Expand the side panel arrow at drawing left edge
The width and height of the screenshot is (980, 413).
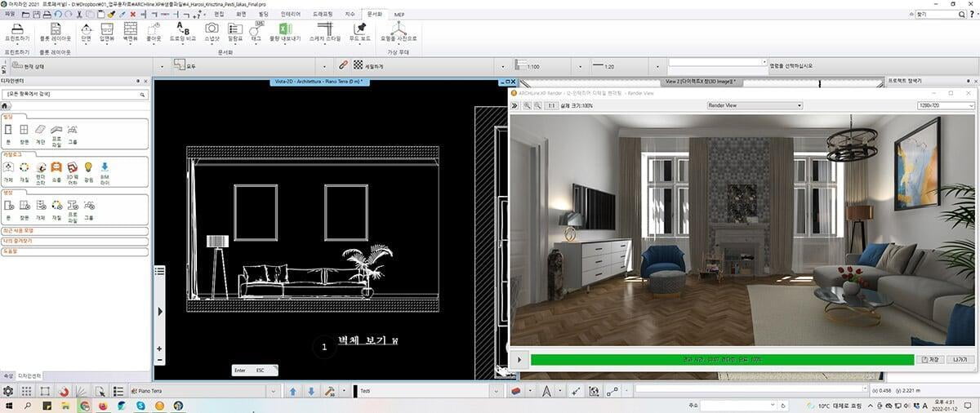point(159,310)
